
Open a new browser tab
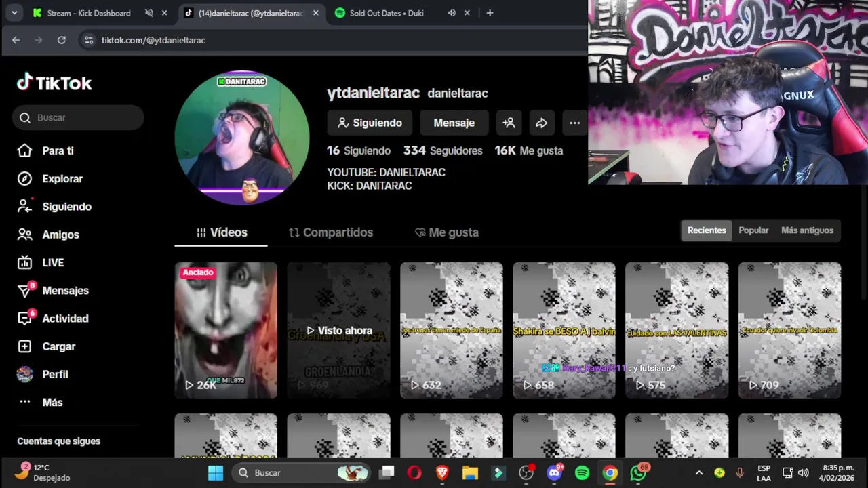pyautogui.click(x=490, y=13)
